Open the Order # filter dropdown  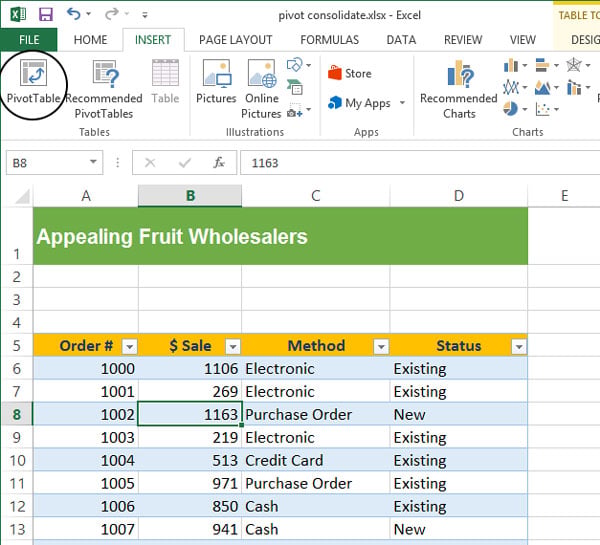click(x=129, y=347)
